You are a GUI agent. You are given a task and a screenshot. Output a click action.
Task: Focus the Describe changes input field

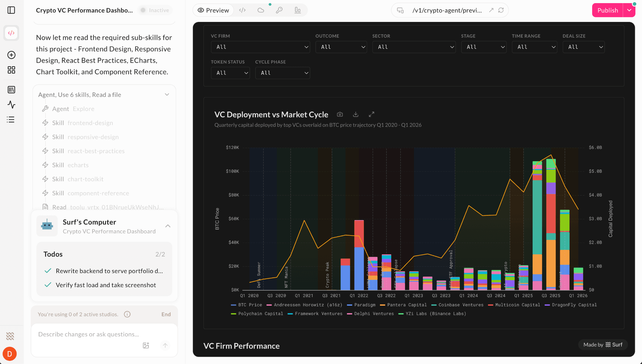click(x=104, y=334)
